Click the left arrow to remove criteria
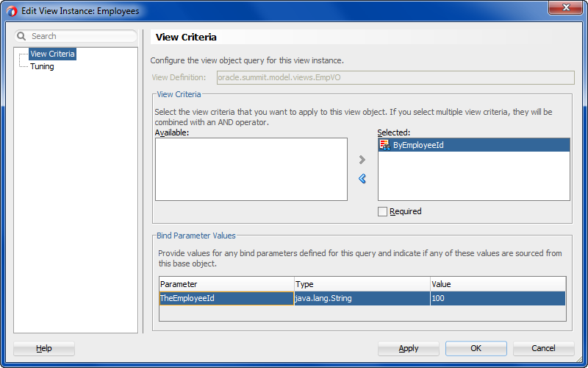This screenshot has width=588, height=368. coord(362,178)
